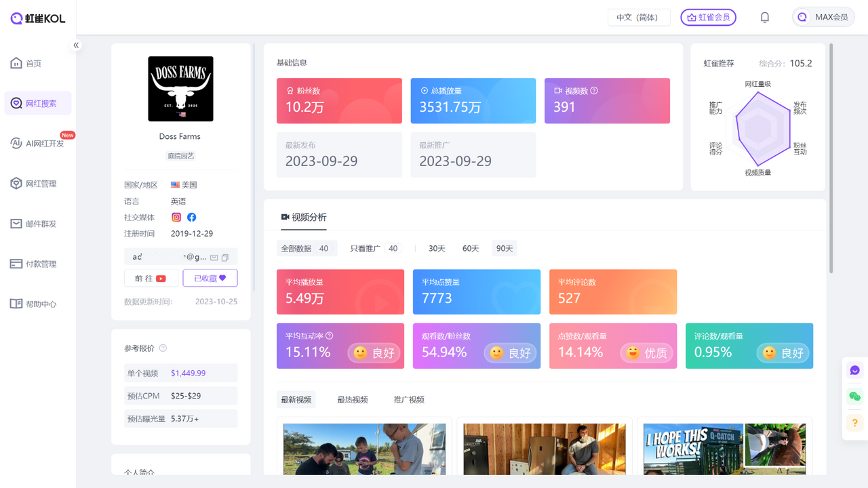Screen dimensions: 868x488
Task: Click the 注册时间 2019-12-29 value
Action: (192, 234)
